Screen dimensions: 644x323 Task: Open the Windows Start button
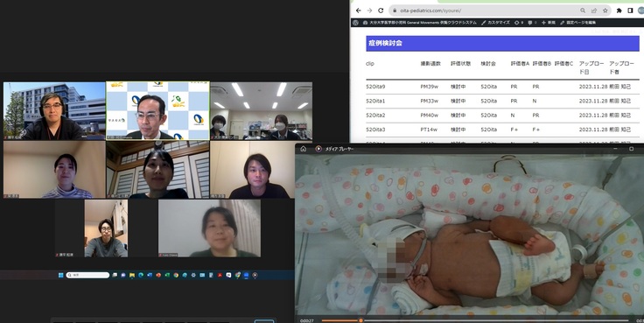[60, 275]
